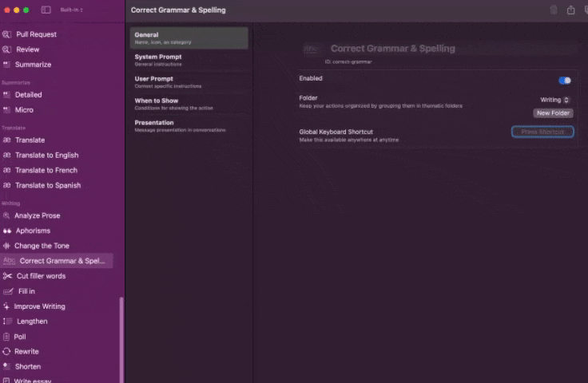588x383 pixels.
Task: Switch to the Presentation tab
Action: [x=189, y=126]
